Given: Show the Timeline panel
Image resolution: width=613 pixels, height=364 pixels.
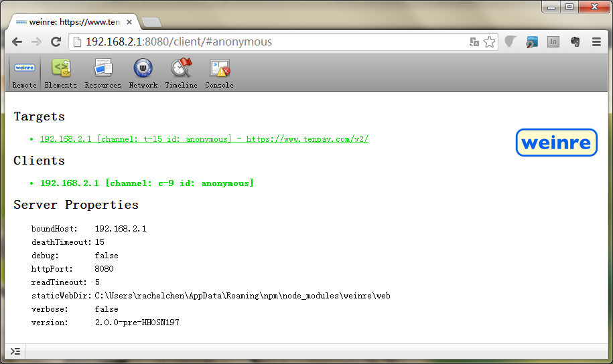Looking at the screenshot, I should [x=181, y=73].
